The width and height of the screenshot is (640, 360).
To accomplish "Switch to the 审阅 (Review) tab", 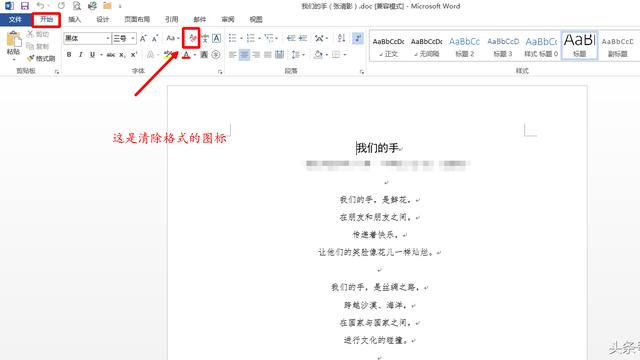I will pos(228,19).
